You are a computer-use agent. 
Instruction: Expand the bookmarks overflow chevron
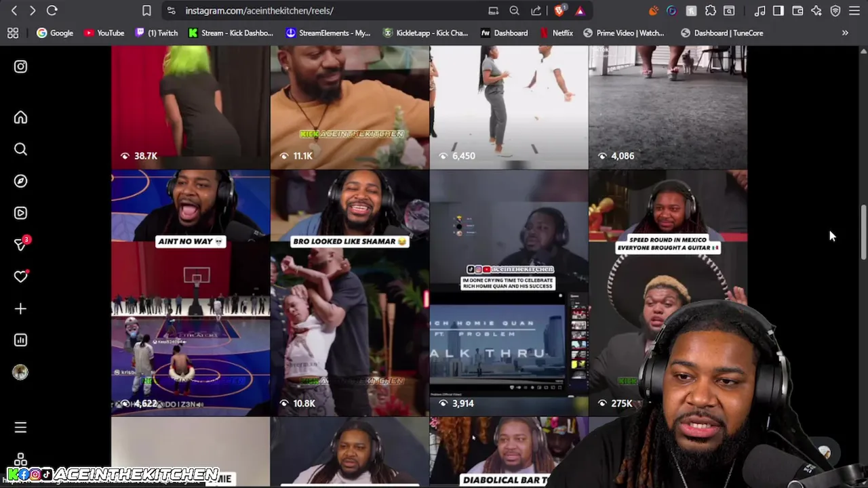tap(845, 33)
